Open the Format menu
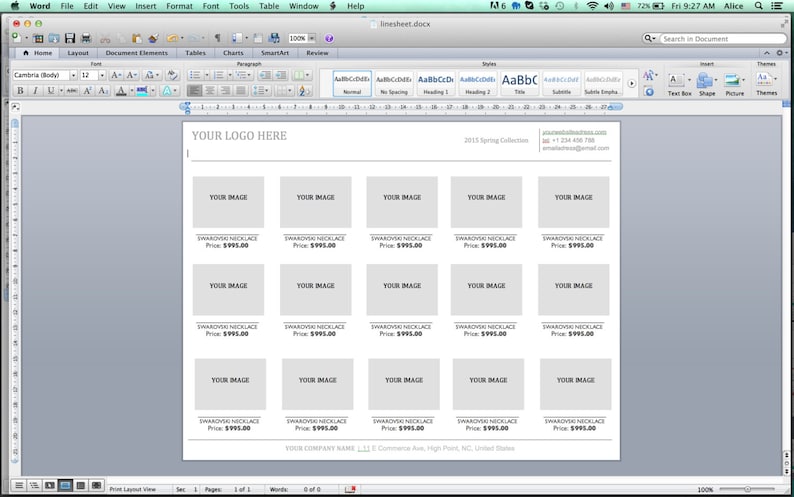 tap(179, 6)
